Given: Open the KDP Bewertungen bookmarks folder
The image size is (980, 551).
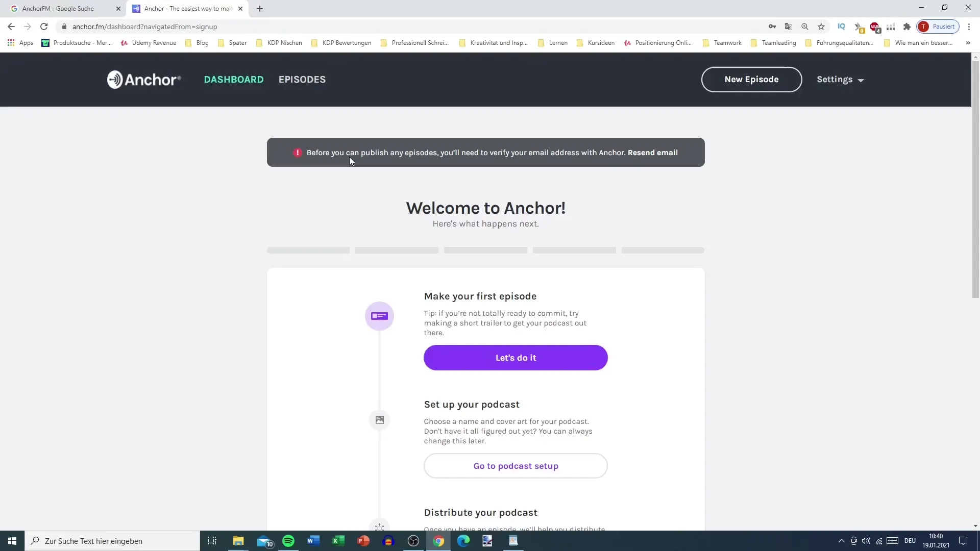Looking at the screenshot, I should (341, 43).
